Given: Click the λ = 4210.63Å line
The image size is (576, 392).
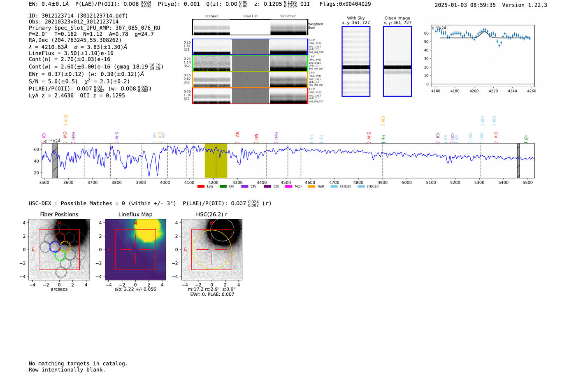Looking at the screenshot, I should pyautogui.click(x=78, y=47).
